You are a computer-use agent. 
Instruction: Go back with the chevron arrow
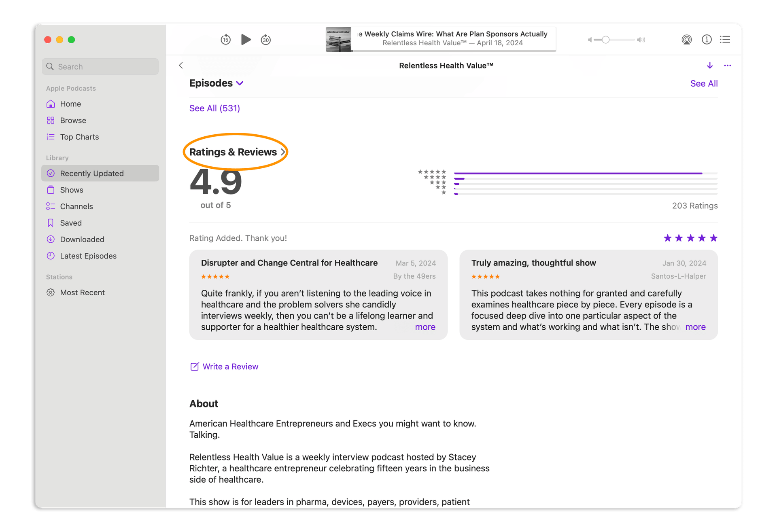181,66
